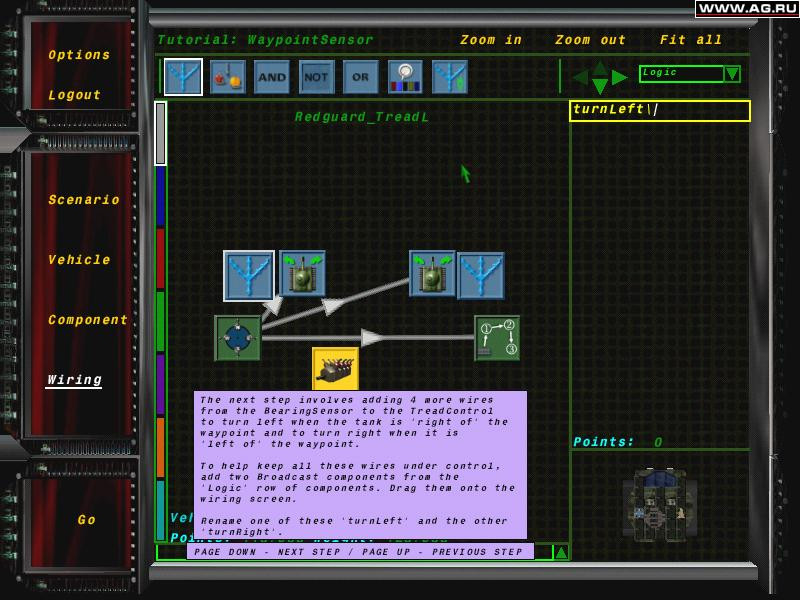Click the green left arrow near Logic
800x600 pixels.
tap(581, 78)
